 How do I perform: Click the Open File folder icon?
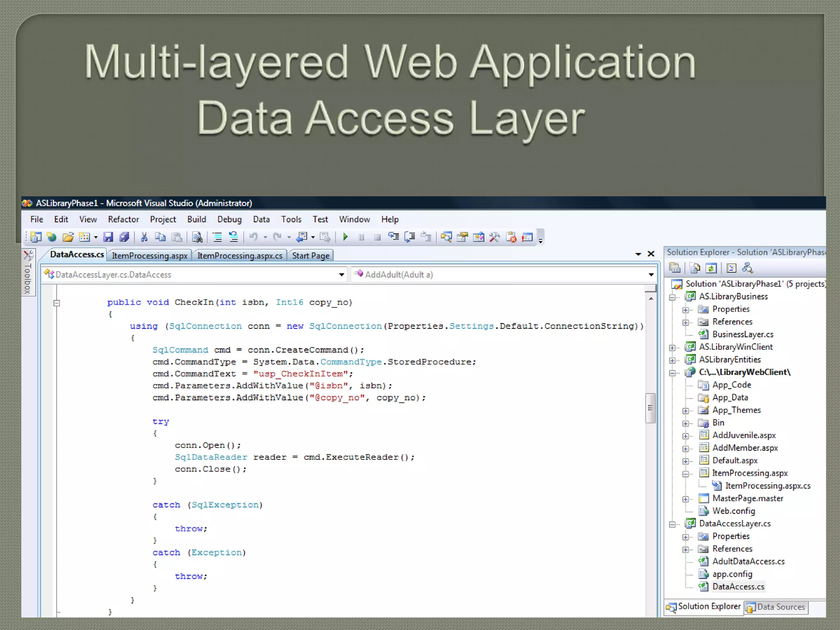(x=68, y=237)
